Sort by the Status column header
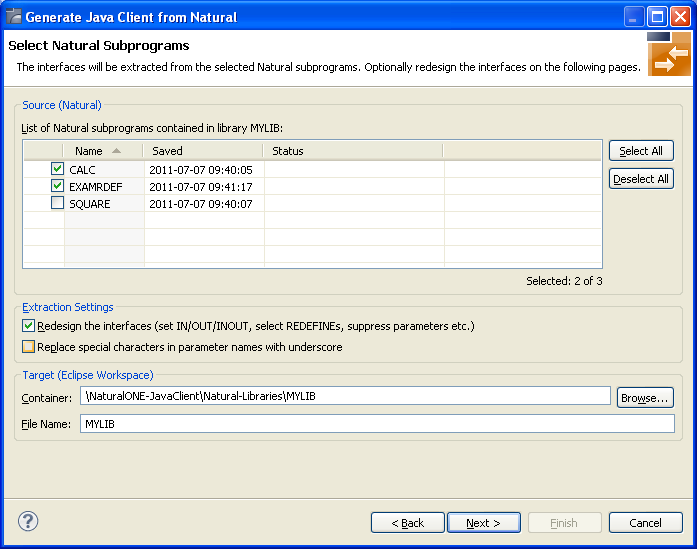The image size is (697, 549). 353,151
